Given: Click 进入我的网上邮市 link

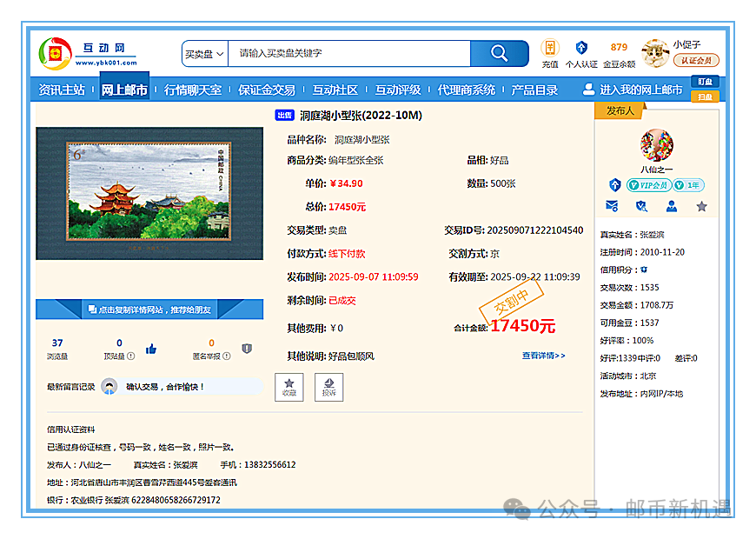Looking at the screenshot, I should pyautogui.click(x=633, y=90).
